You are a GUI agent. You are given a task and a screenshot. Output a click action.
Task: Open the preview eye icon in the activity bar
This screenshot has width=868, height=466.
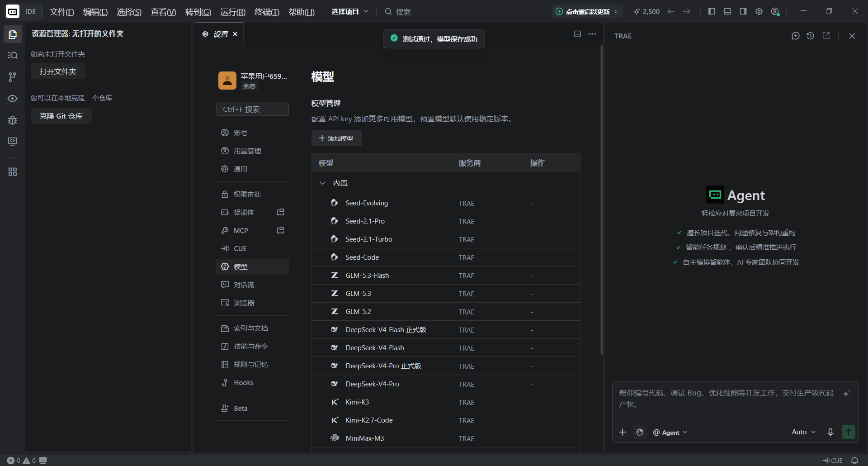13,98
